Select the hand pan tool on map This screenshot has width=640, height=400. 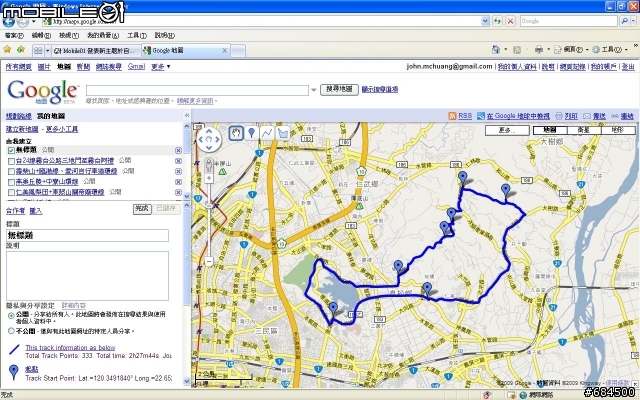click(x=236, y=133)
